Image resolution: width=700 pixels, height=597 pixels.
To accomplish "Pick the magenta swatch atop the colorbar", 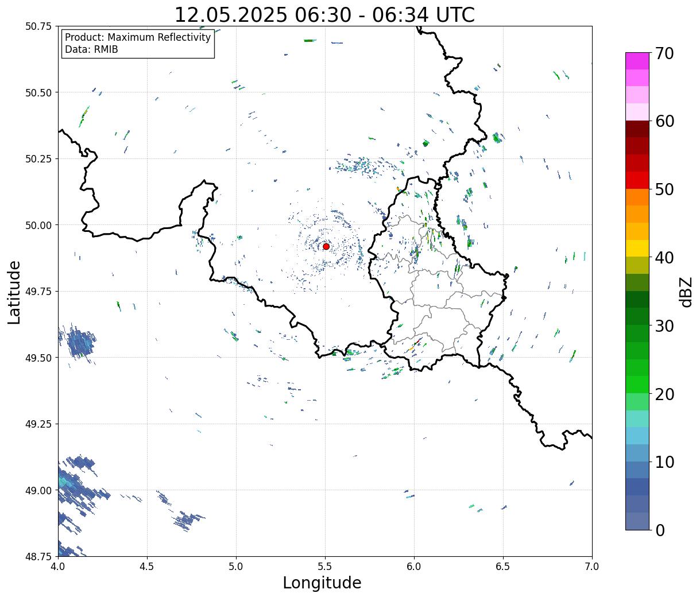I will tap(637, 61).
